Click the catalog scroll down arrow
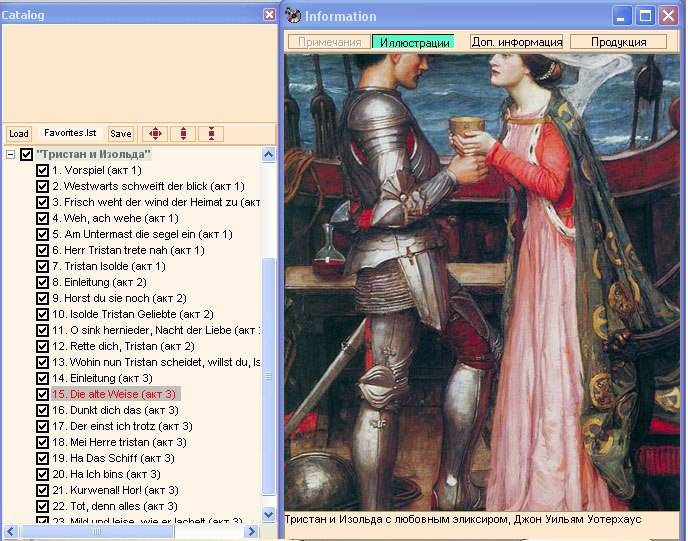688x541 pixels. pos(269,514)
